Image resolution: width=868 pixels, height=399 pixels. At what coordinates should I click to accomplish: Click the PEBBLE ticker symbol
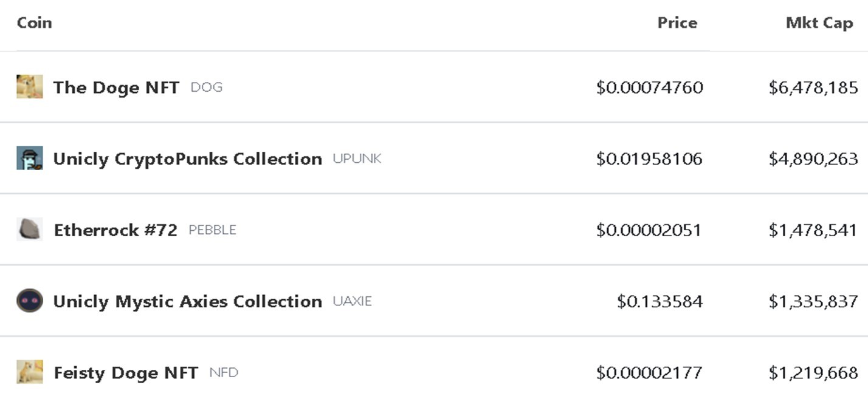[x=213, y=230]
